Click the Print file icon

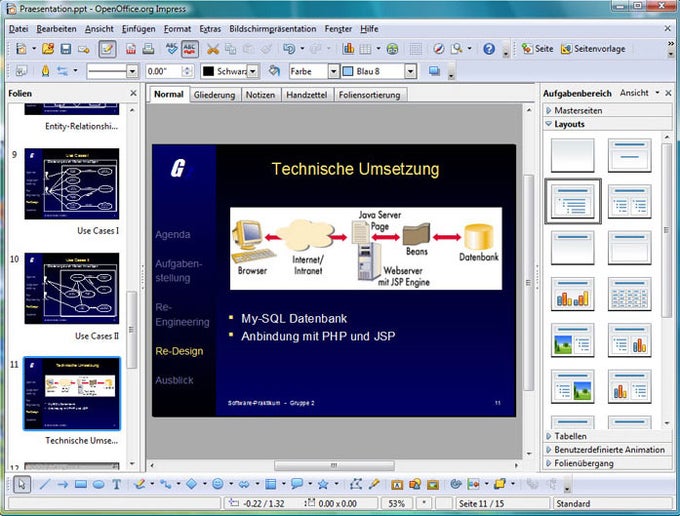point(148,49)
